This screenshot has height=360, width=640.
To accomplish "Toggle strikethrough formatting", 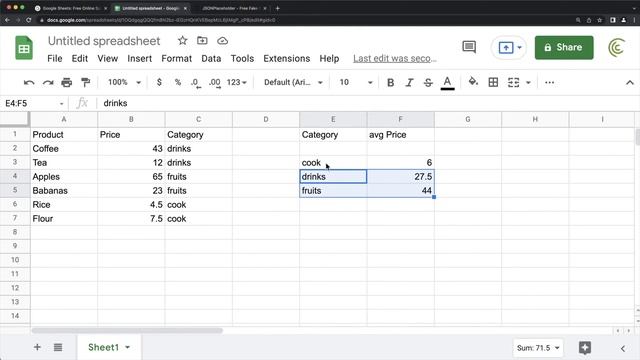I will click(x=428, y=82).
